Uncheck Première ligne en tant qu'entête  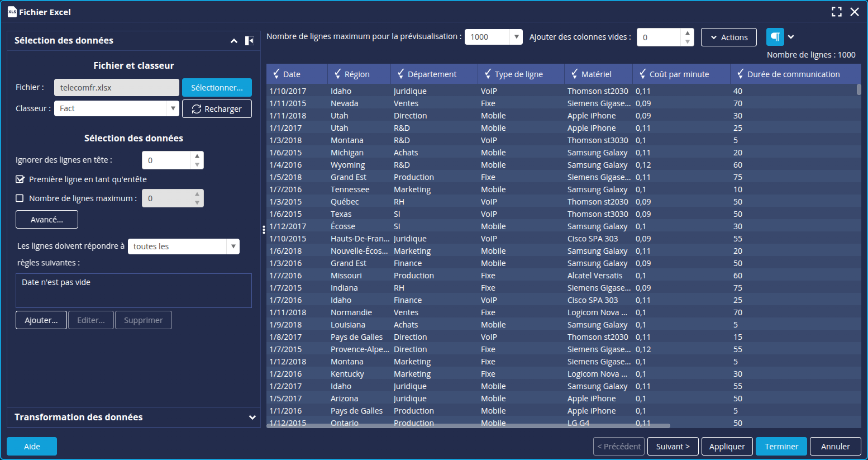(20, 179)
